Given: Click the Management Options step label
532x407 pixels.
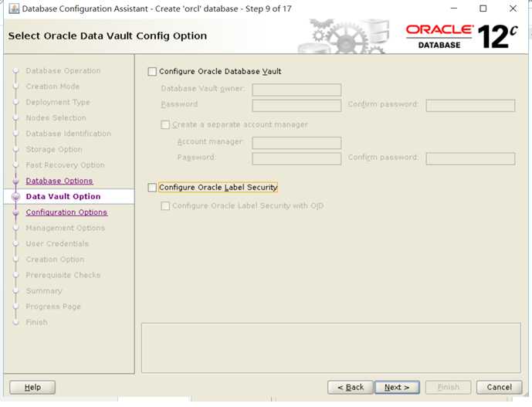Looking at the screenshot, I should pos(65,228).
